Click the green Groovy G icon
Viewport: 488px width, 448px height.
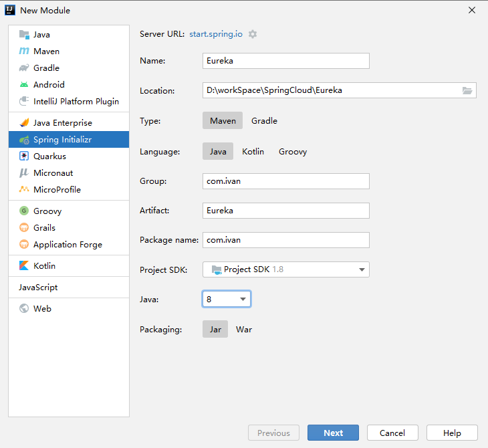pos(24,211)
